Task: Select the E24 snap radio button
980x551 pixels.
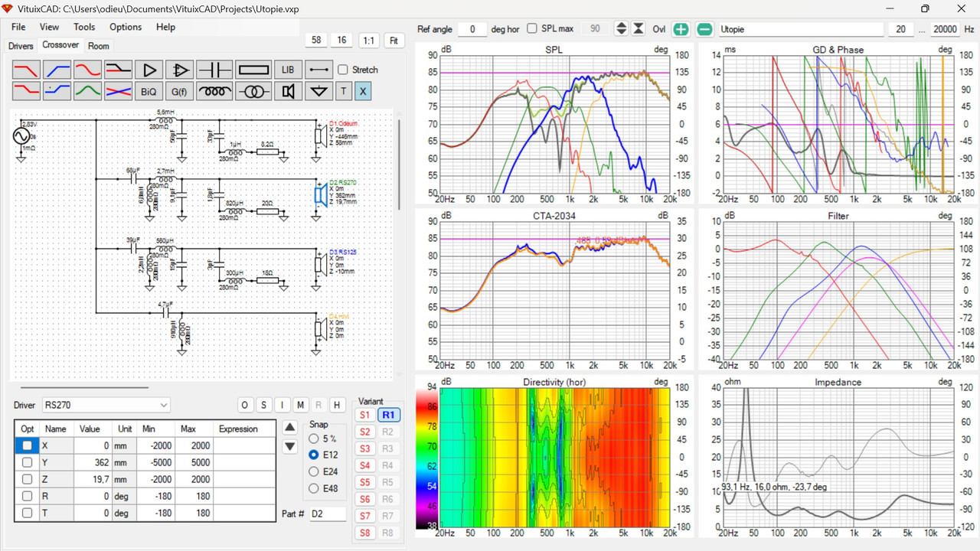Action: [314, 471]
